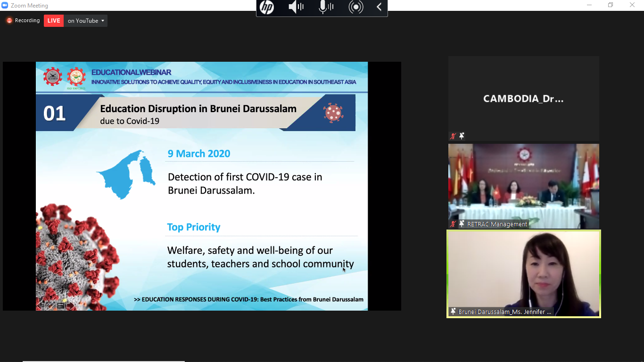644x362 pixels.
Task: Click the next slide arrow on the slide
Action: [x=71, y=305]
